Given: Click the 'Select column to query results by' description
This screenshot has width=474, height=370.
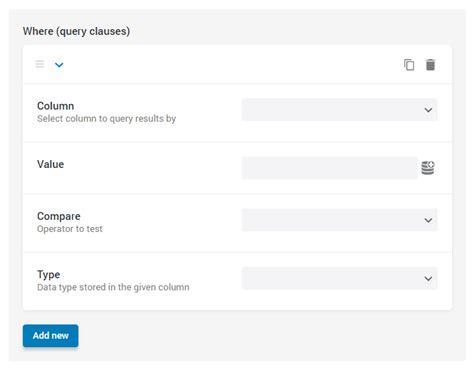Looking at the screenshot, I should (x=106, y=119).
